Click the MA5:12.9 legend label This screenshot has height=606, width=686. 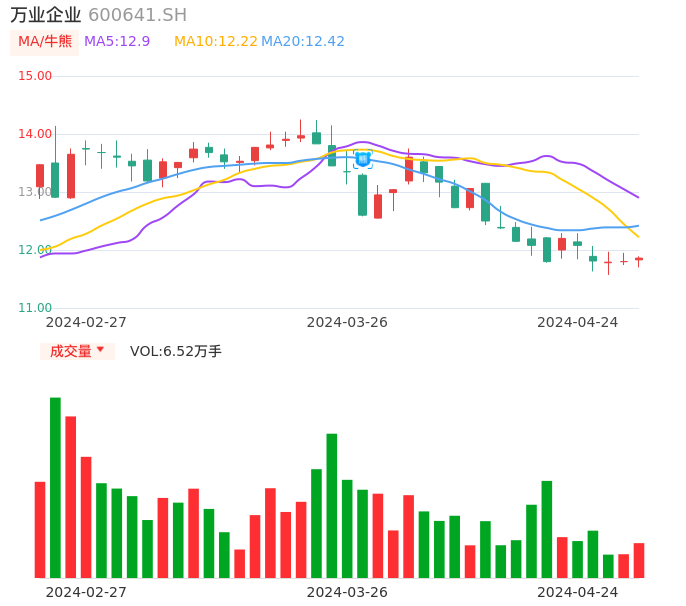117,42
